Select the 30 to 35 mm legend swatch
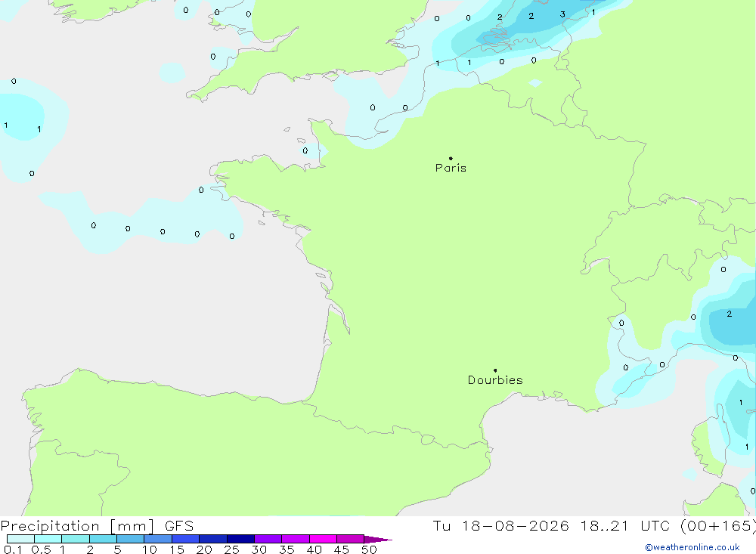Viewport: 756px width, 554px height. [268, 539]
